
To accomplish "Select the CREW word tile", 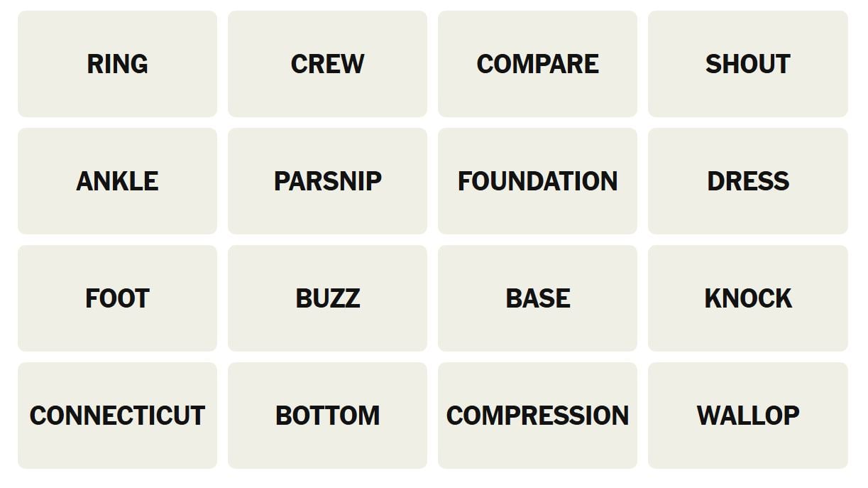I will click(x=327, y=64).
